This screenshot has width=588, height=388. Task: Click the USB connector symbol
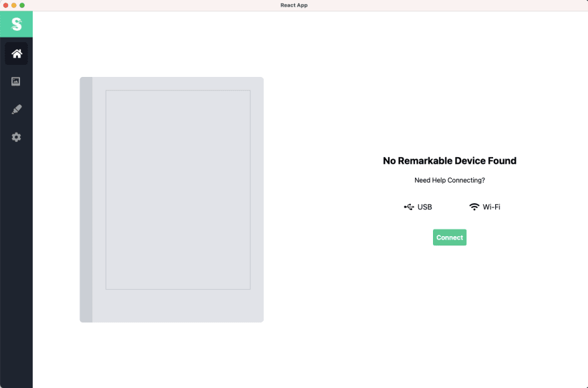(409, 207)
